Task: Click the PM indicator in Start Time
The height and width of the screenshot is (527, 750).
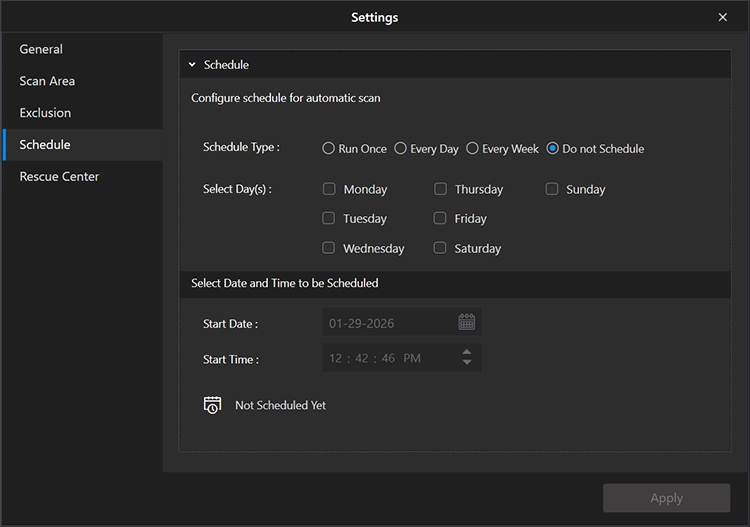Action: (412, 358)
